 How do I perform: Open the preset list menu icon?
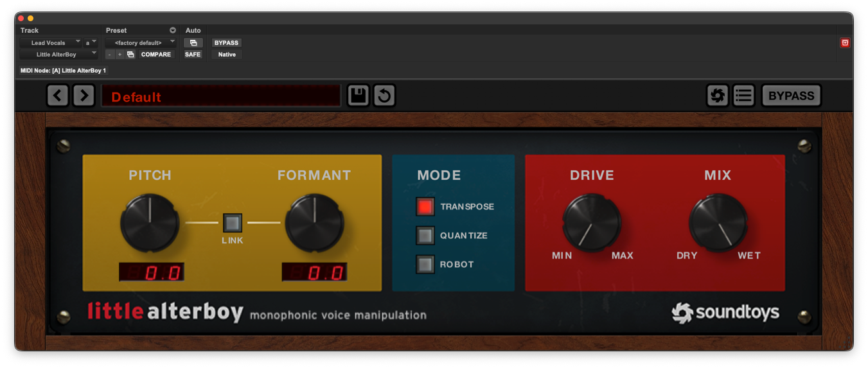tap(743, 96)
